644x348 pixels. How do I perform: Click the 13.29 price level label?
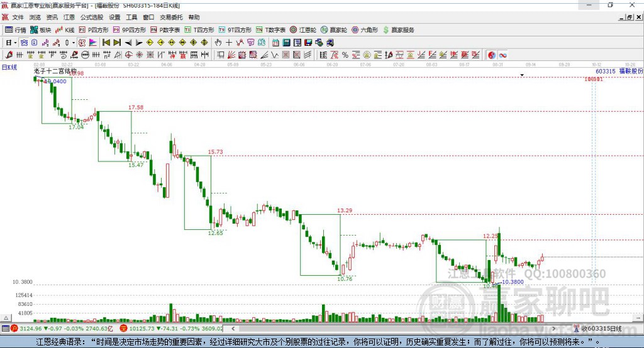coord(345,210)
